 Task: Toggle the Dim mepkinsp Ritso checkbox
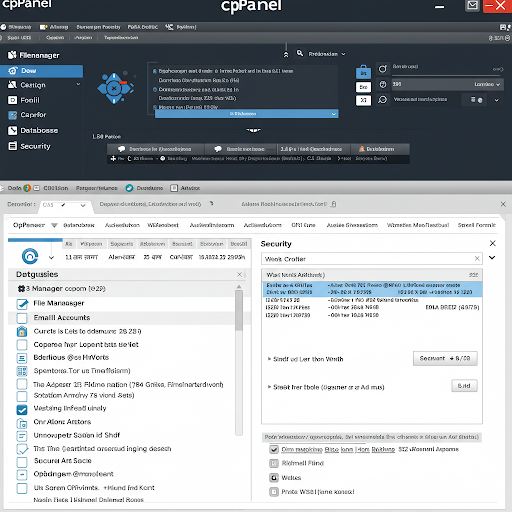[274, 450]
